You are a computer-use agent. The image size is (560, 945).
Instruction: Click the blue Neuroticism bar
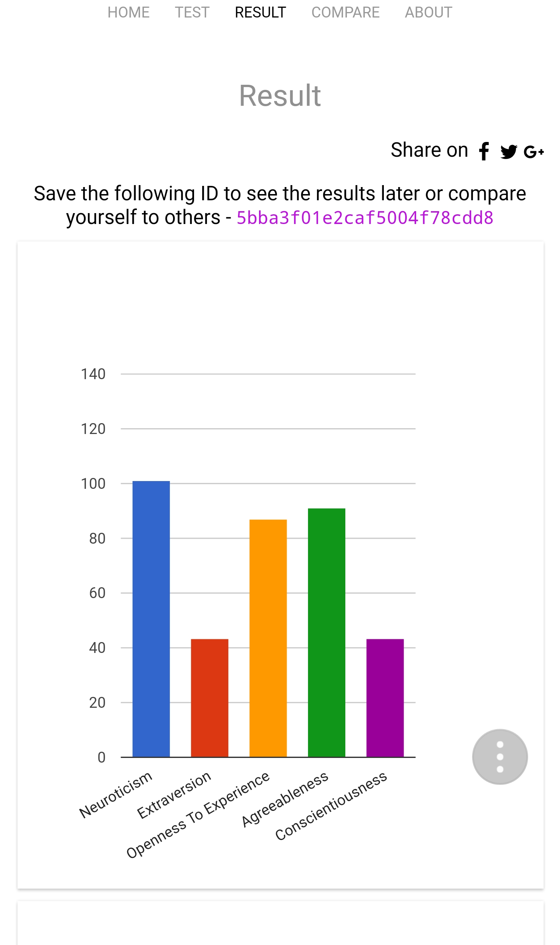pyautogui.click(x=151, y=619)
